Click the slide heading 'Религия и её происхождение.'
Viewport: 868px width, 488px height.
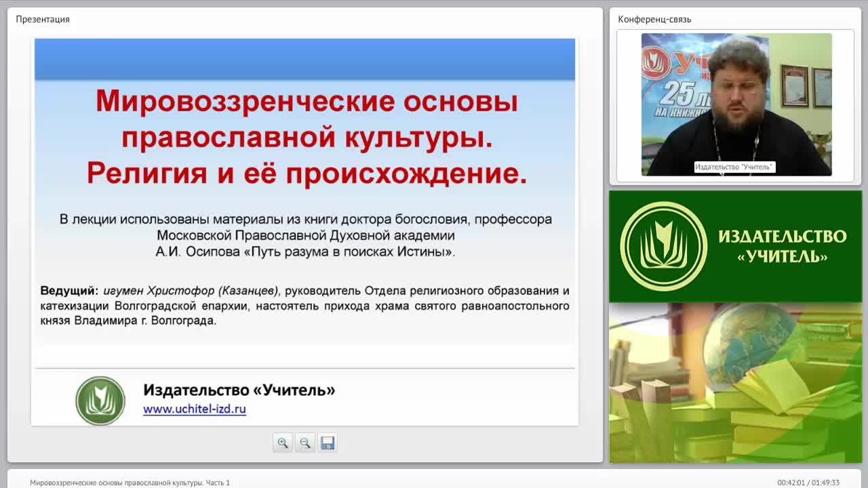click(307, 174)
